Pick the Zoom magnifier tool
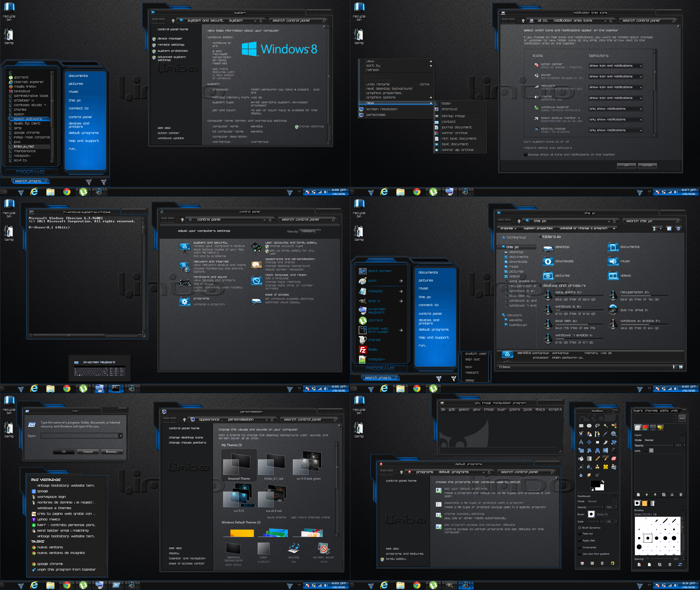The image size is (700, 590). coord(614,434)
